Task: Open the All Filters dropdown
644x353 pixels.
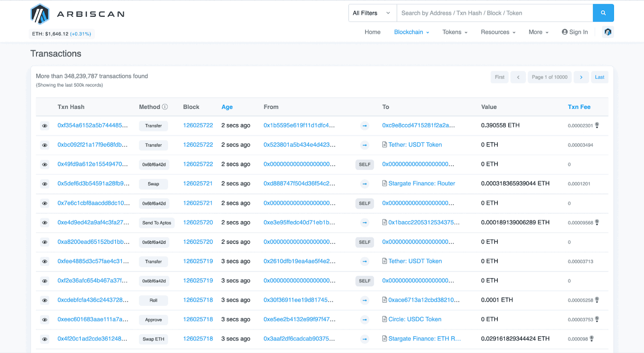Action: [372, 13]
